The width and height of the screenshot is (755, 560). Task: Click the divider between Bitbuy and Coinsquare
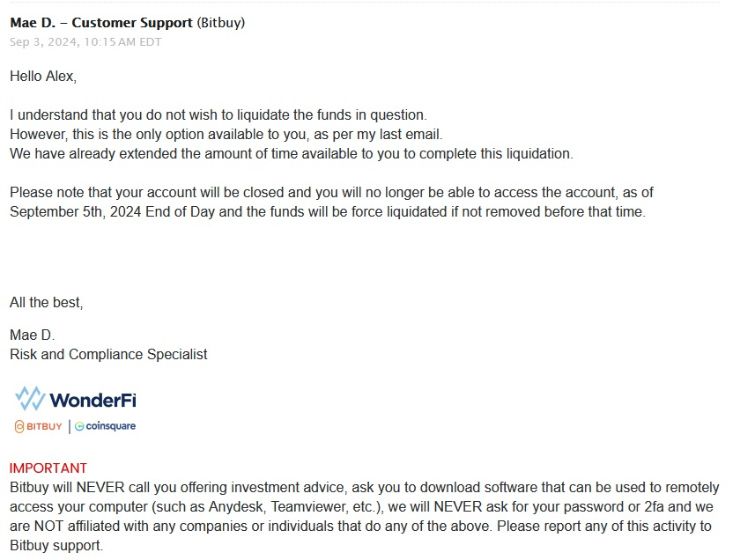coord(70,426)
